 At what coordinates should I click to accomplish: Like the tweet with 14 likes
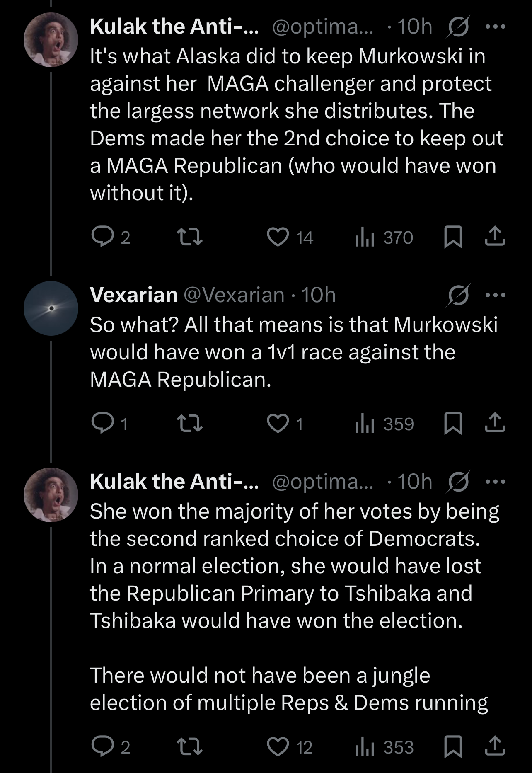click(x=290, y=237)
